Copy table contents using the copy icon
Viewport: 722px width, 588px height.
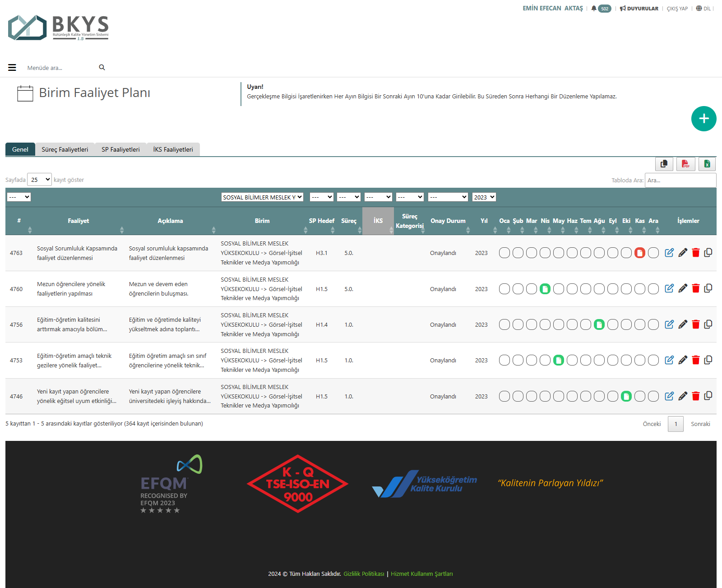tap(664, 164)
